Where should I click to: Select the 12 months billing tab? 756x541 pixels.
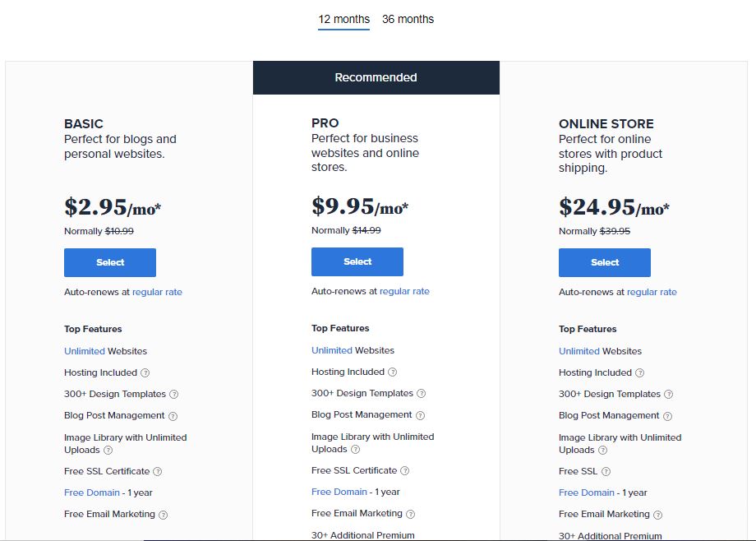coord(343,19)
